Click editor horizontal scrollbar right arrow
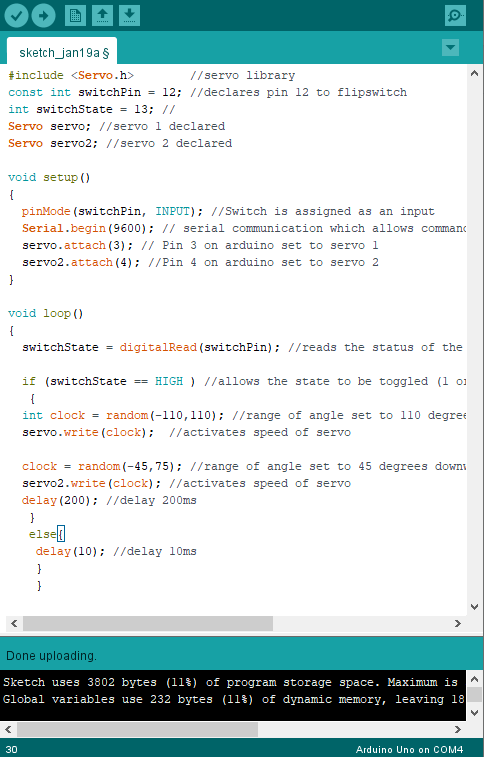This screenshot has width=484, height=757. (458, 623)
